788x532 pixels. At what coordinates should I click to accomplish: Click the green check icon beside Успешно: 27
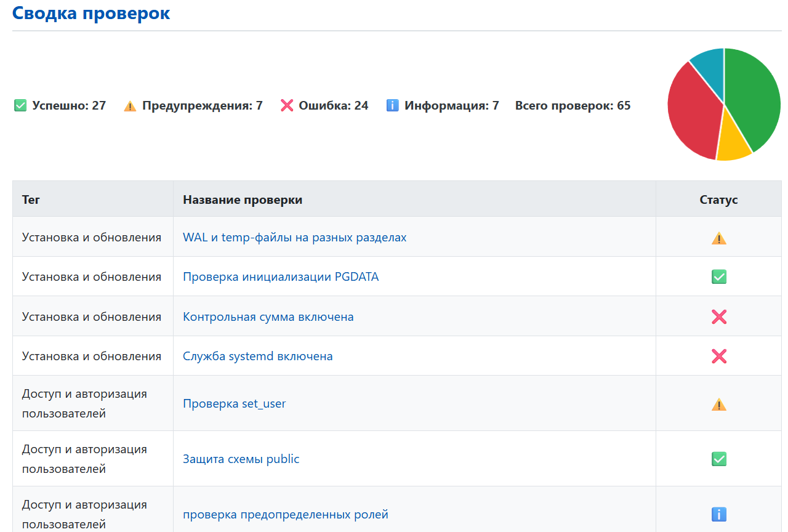20,106
